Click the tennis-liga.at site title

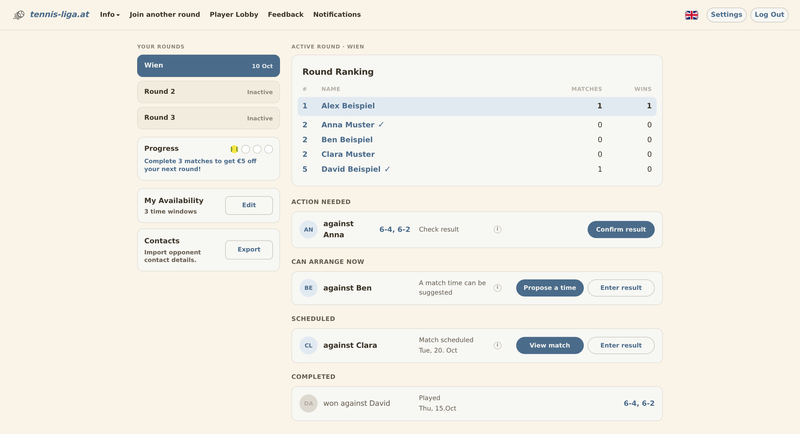pos(59,14)
